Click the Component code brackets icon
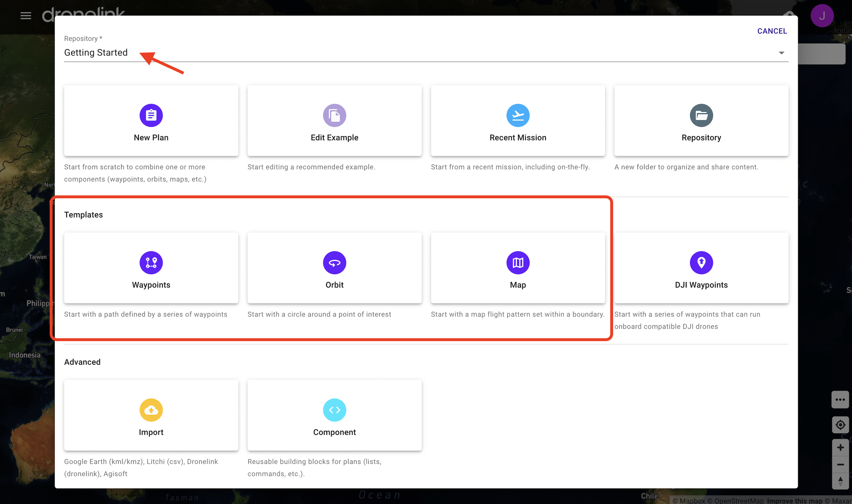The image size is (852, 504). coord(334,410)
